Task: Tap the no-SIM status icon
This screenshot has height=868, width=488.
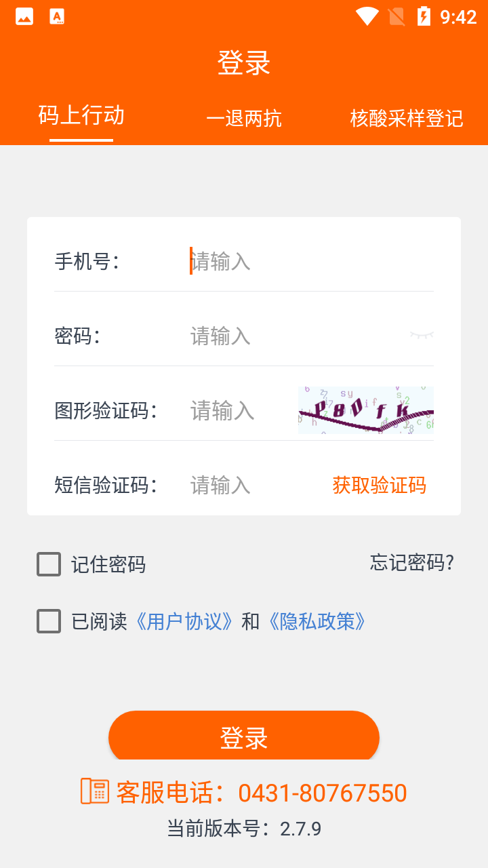Action: (396, 16)
